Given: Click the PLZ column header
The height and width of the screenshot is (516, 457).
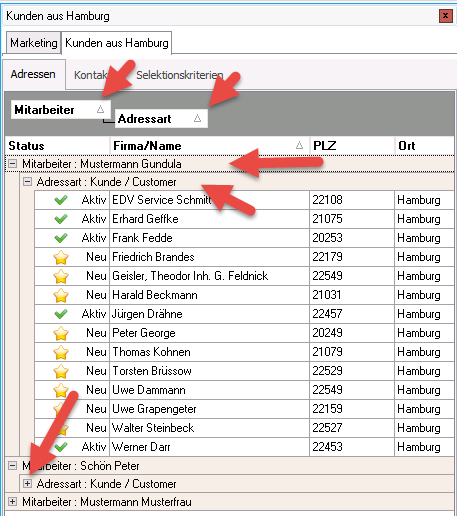Looking at the screenshot, I should [x=352, y=146].
